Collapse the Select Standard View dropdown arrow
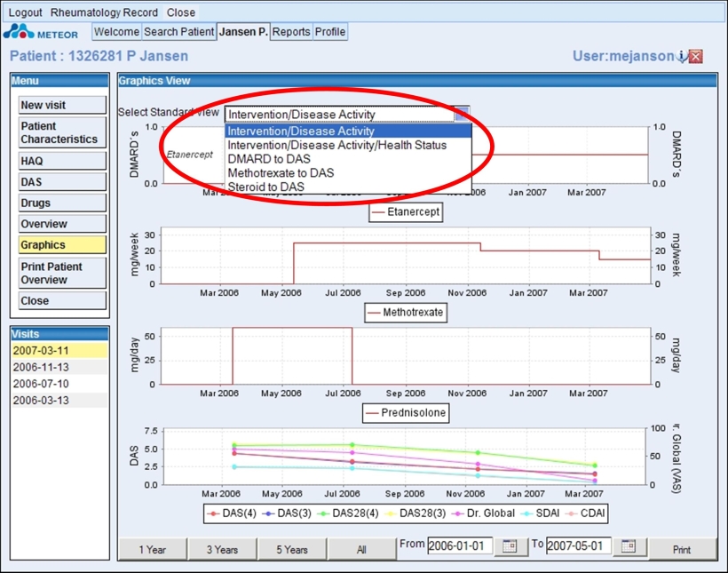This screenshot has height=573, width=728. click(x=462, y=115)
